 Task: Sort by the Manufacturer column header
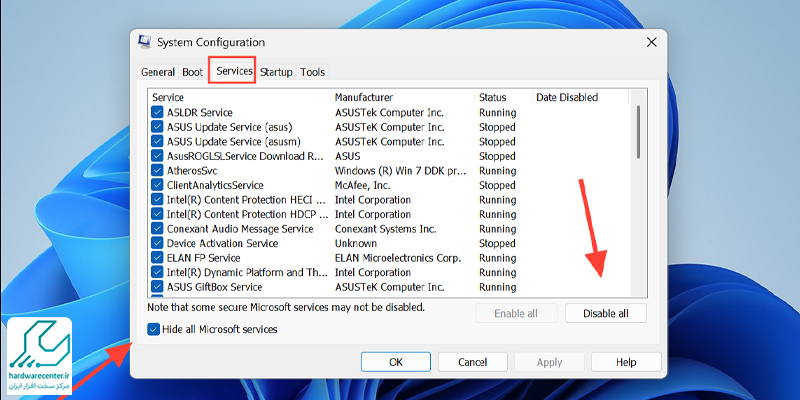click(402, 97)
